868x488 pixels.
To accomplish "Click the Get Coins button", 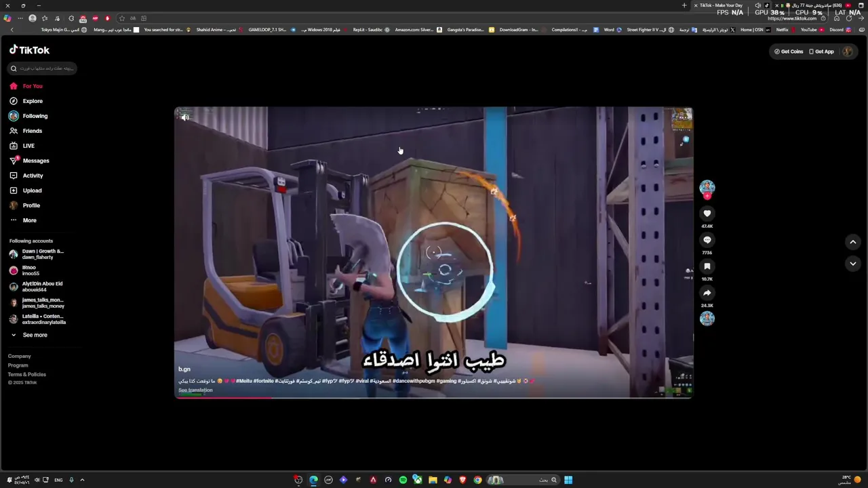I will 789,52.
